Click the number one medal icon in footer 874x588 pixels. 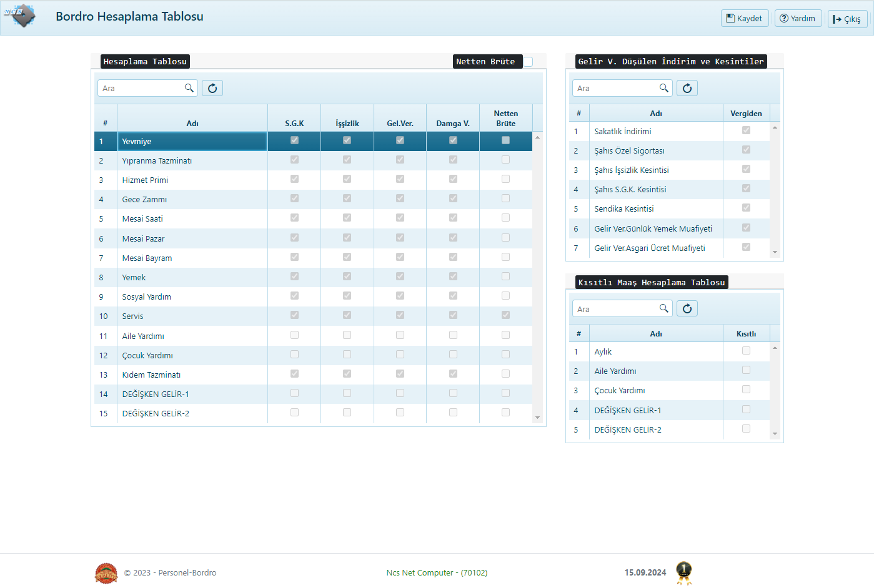coord(684,572)
